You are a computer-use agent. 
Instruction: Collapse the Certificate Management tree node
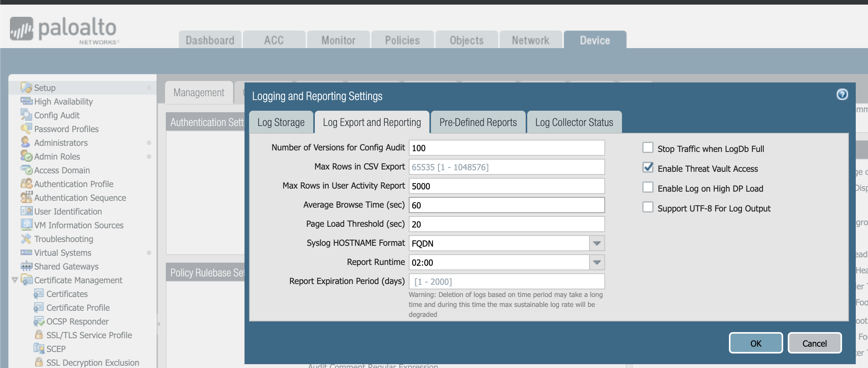[x=15, y=280]
